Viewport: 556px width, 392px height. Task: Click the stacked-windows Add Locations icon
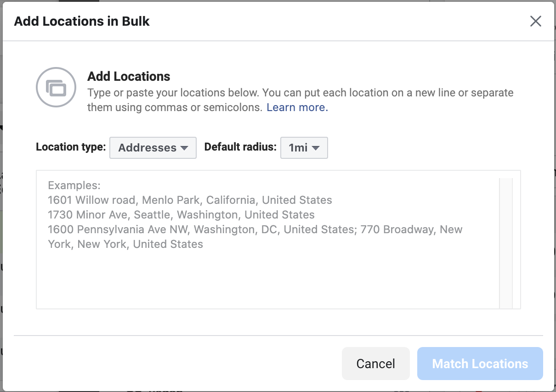click(56, 87)
